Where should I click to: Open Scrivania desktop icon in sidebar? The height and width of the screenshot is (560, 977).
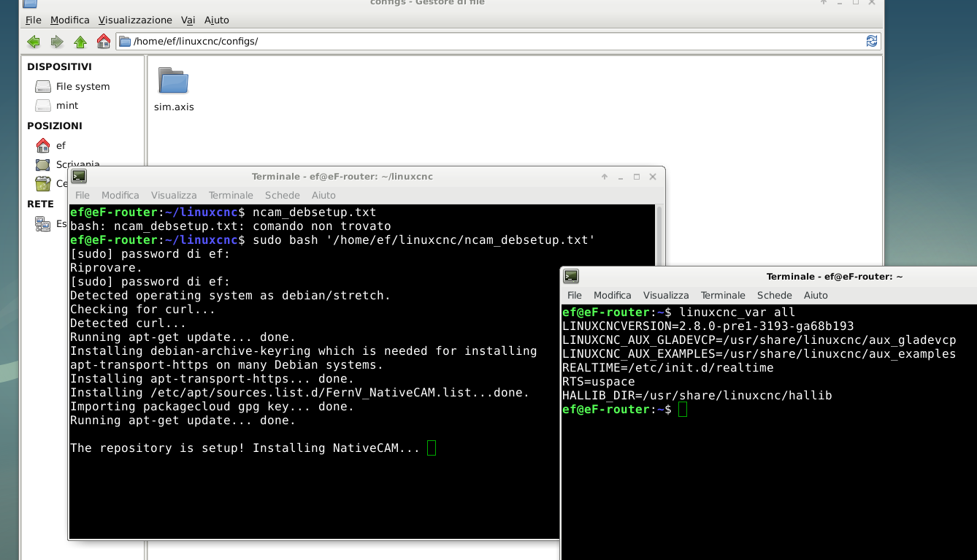[43, 164]
